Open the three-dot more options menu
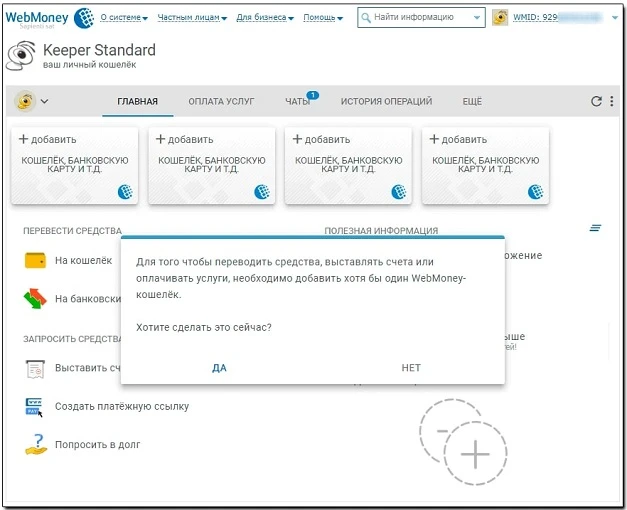 611,101
